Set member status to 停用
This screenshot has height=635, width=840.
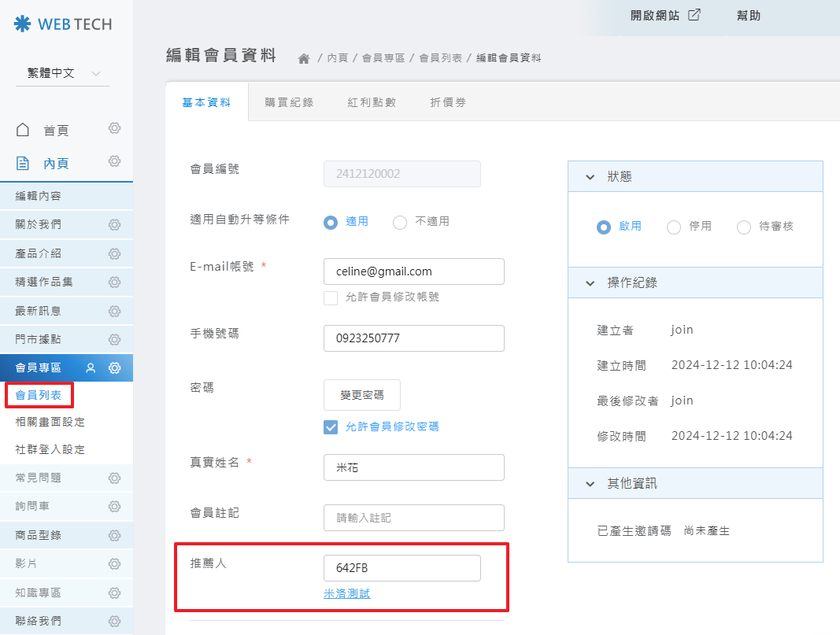point(674,227)
